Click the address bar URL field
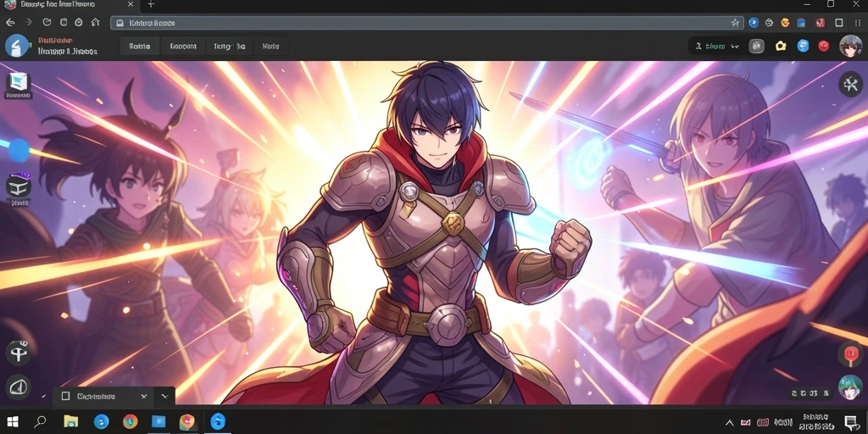The height and width of the screenshot is (434, 868). 426,23
